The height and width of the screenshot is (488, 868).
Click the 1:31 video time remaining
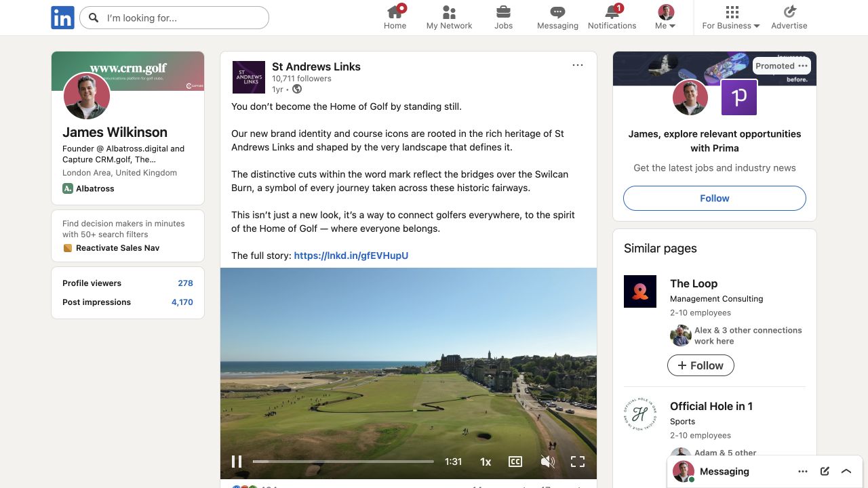453,462
